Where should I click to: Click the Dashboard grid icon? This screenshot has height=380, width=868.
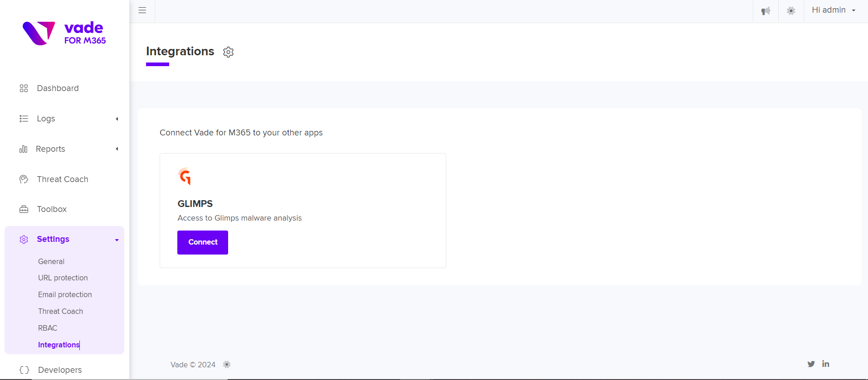tap(24, 88)
